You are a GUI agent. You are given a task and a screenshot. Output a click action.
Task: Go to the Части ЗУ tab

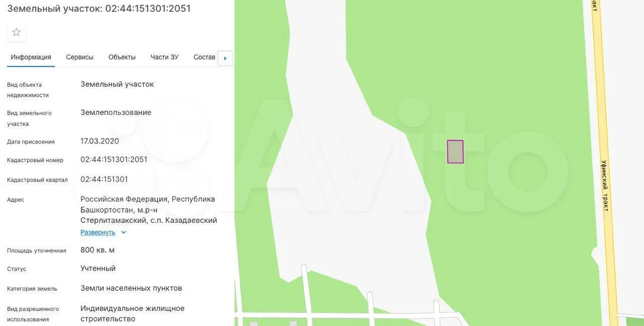click(x=164, y=57)
